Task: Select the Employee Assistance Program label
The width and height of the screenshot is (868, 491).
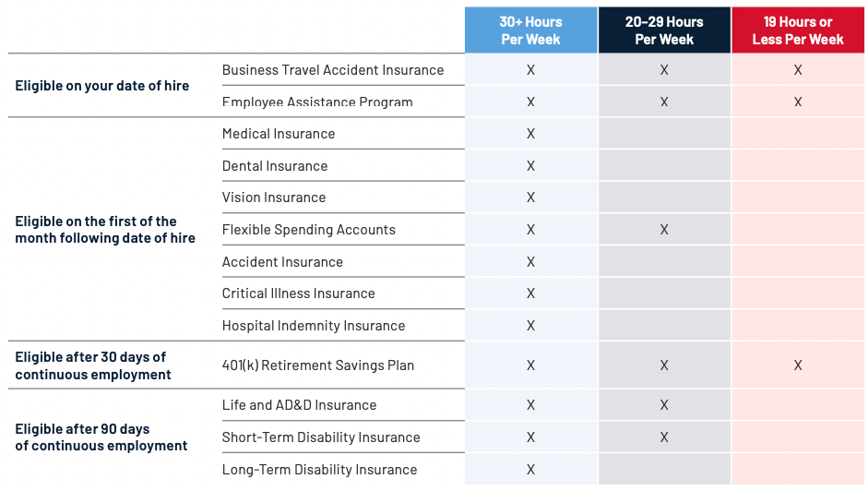Action: [317, 102]
